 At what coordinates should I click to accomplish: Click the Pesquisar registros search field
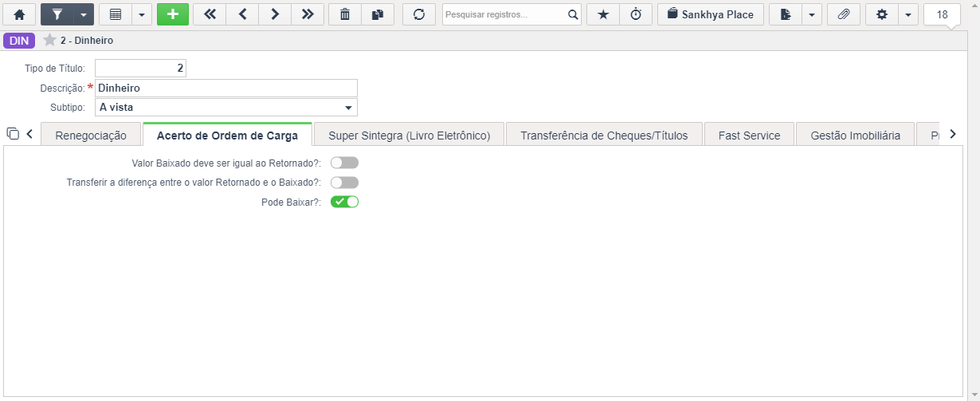coord(505,14)
